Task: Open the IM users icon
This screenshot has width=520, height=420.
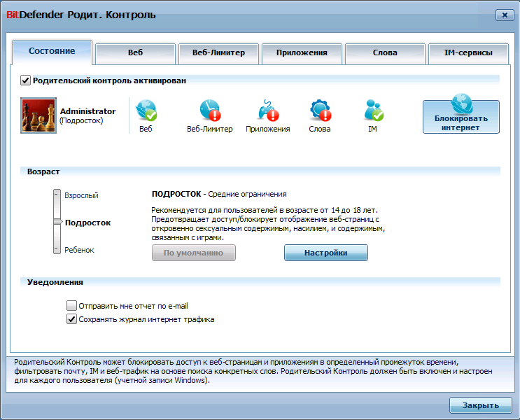Action: 374,110
